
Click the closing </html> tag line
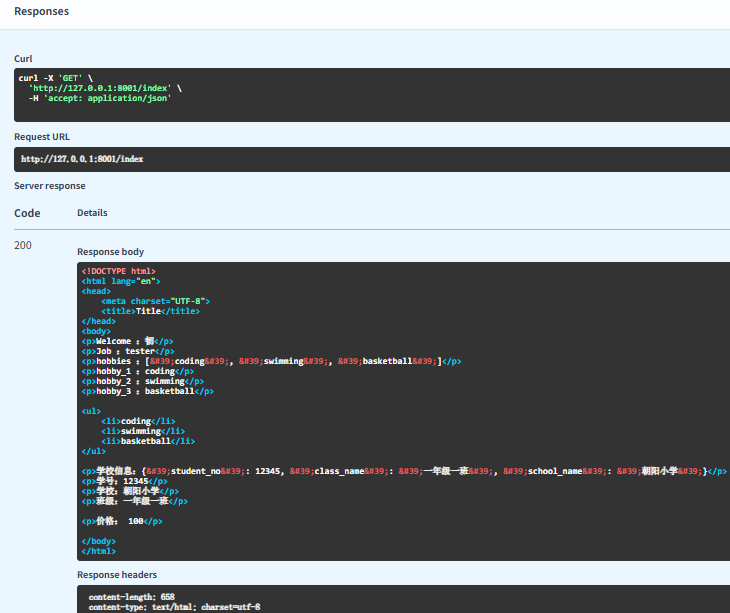point(99,551)
